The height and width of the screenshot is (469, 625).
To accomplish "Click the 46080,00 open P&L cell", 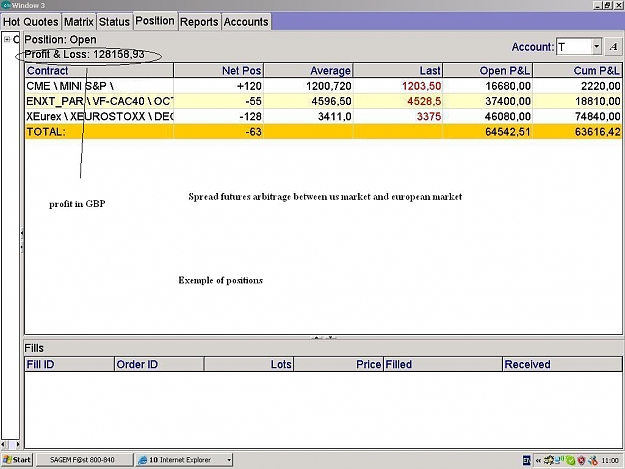I will (488, 116).
